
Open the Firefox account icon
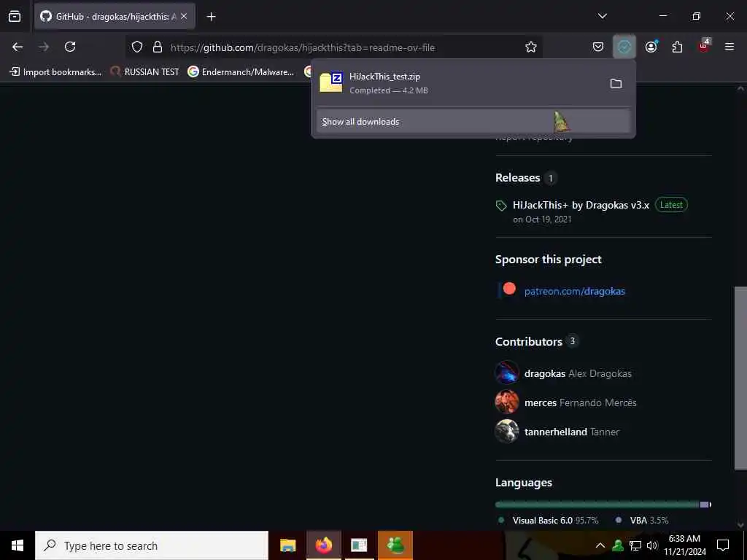tap(651, 47)
